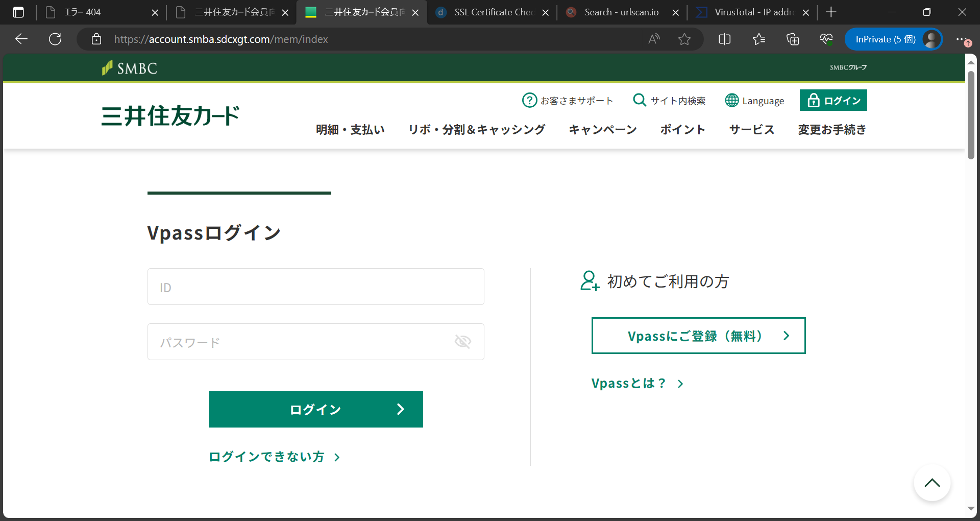Open split screen view icon
This screenshot has width=980, height=521.
point(724,39)
